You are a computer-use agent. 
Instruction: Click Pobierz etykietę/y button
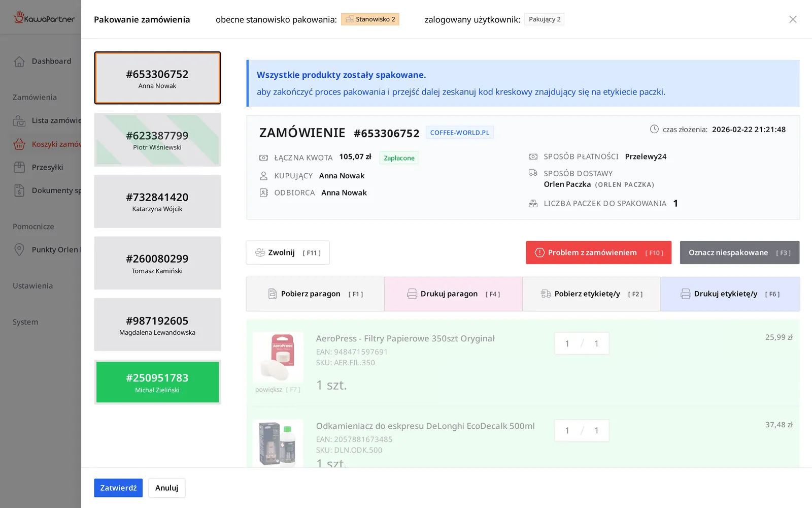[591, 294]
